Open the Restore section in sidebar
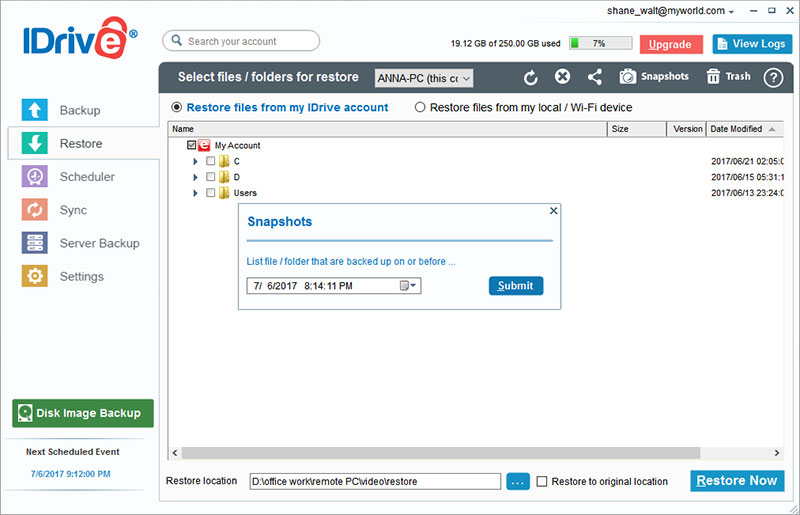The height and width of the screenshot is (515, 800). click(62, 143)
